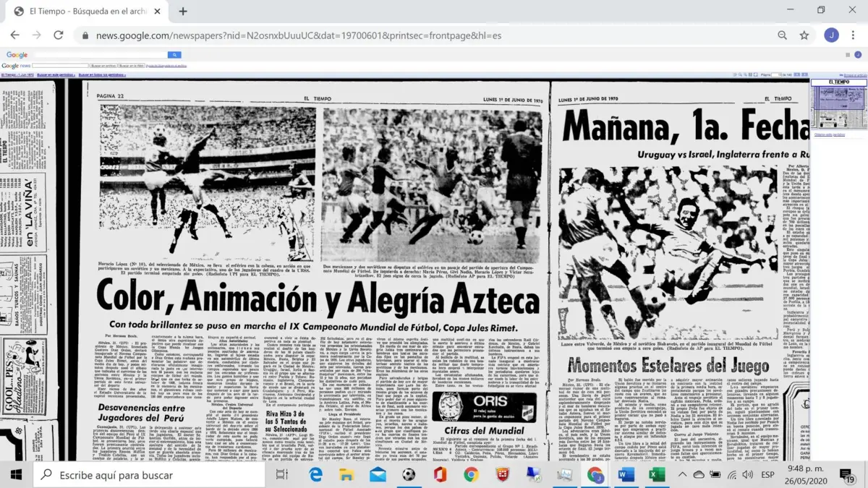Open a new browser tab
Image resolution: width=868 pixels, height=488 pixels.
coord(183,12)
